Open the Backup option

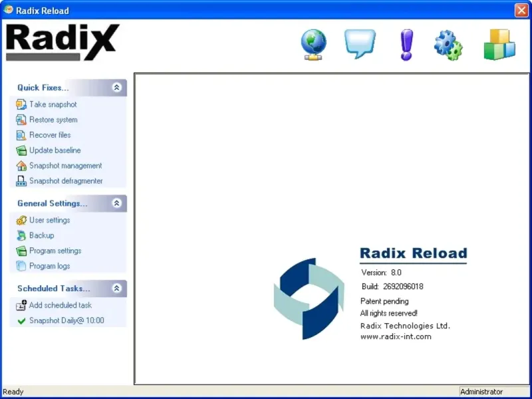(41, 235)
